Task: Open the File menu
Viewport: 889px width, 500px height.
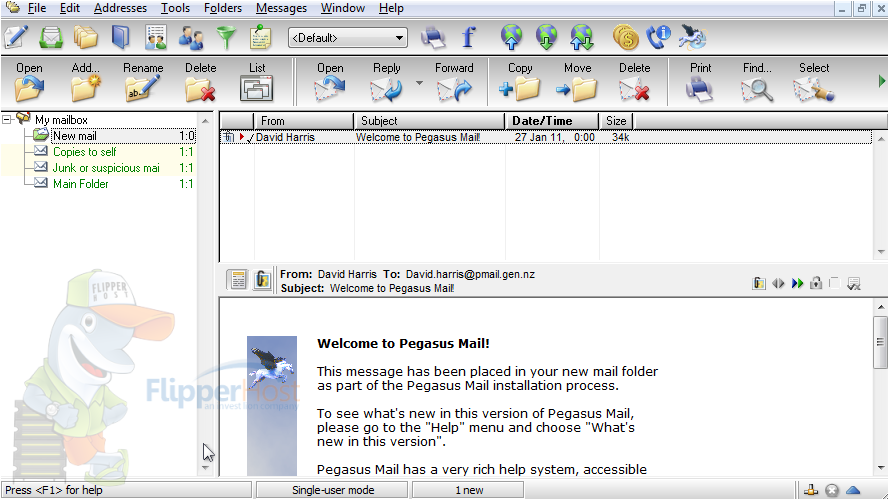Action: pyautogui.click(x=37, y=8)
